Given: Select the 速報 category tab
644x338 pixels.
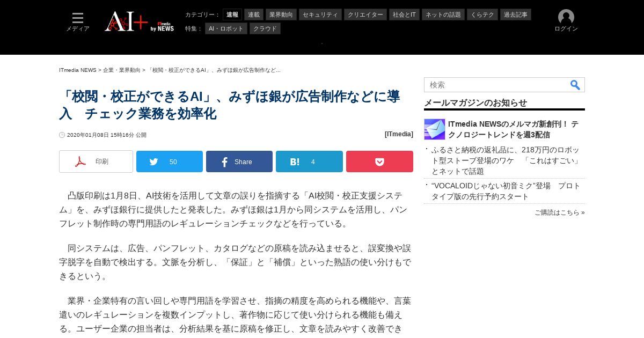Looking at the screenshot, I should pos(232,14).
